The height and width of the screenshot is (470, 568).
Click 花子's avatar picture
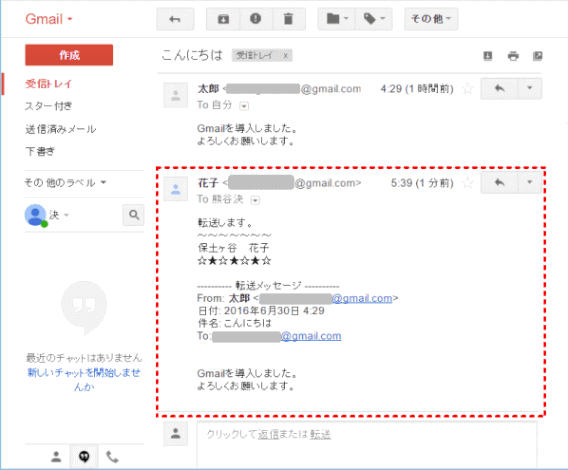(x=176, y=189)
